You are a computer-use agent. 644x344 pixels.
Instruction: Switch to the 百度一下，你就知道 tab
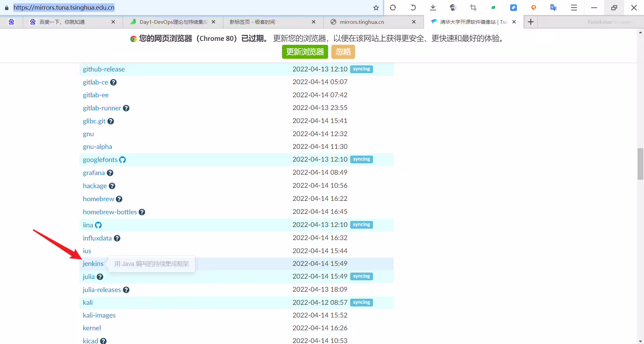click(72, 22)
